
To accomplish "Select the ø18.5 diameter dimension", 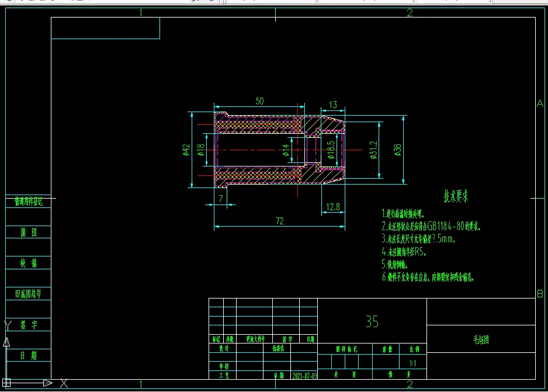I will 331,150.
